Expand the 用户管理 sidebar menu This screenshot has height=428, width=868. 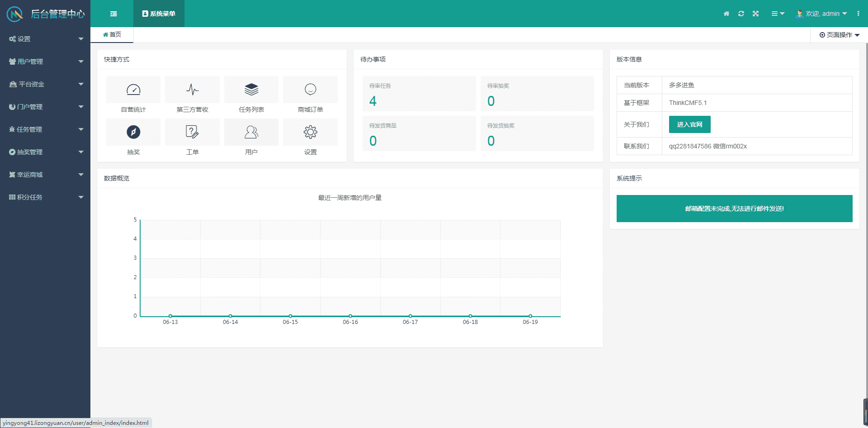[x=45, y=62]
